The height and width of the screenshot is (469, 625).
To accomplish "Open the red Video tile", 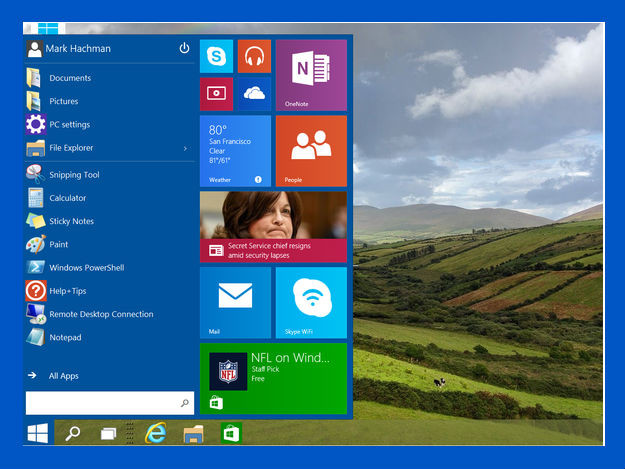I will (x=216, y=94).
